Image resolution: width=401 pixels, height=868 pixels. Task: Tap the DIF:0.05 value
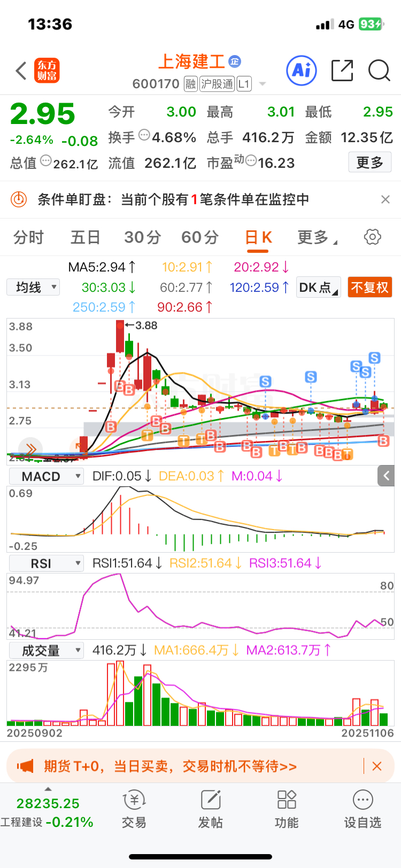click(122, 476)
